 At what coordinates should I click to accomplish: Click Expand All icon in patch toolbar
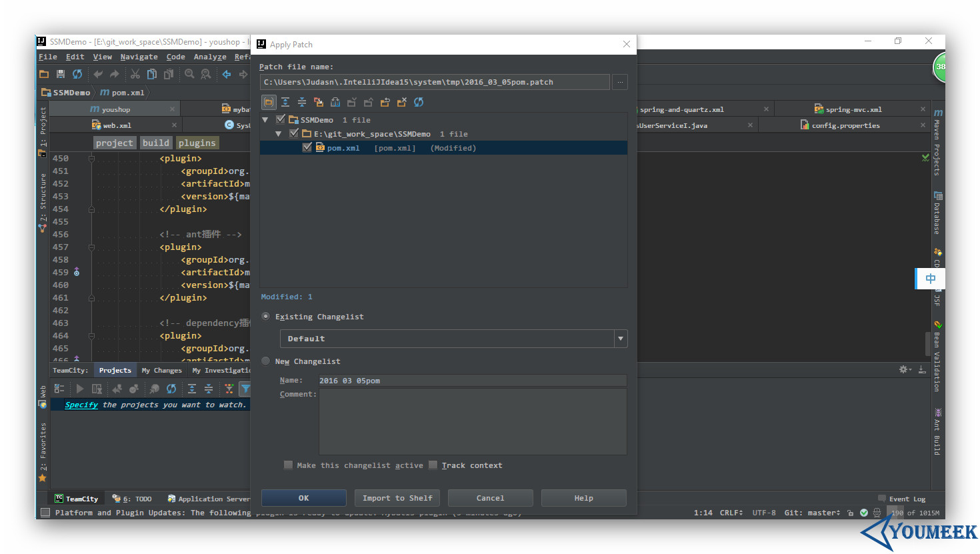pos(285,102)
